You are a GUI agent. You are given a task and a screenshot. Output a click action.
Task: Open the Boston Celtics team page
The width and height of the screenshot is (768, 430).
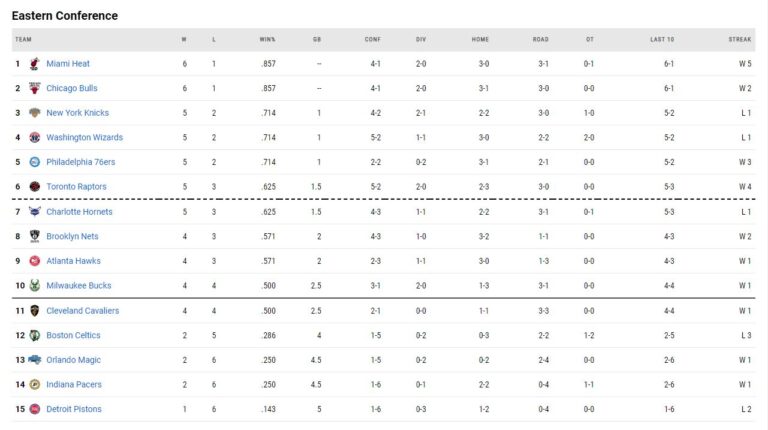pyautogui.click(x=73, y=336)
